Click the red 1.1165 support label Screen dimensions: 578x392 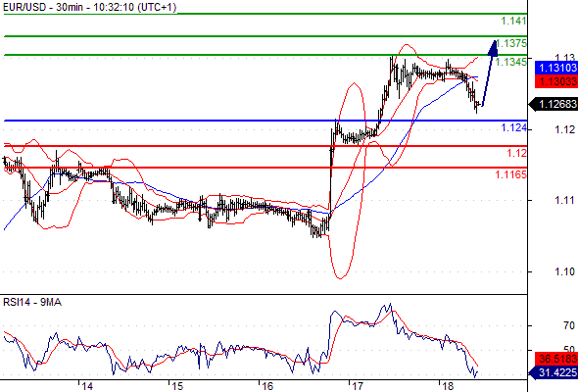(x=511, y=174)
